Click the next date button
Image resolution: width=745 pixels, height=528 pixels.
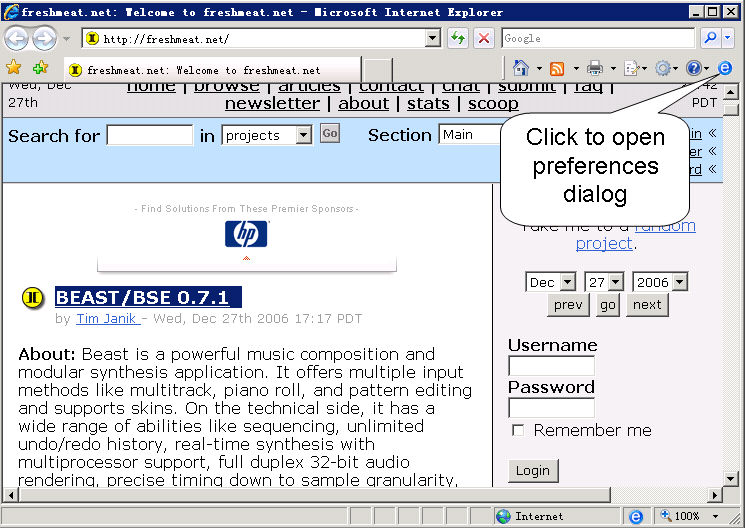point(647,305)
